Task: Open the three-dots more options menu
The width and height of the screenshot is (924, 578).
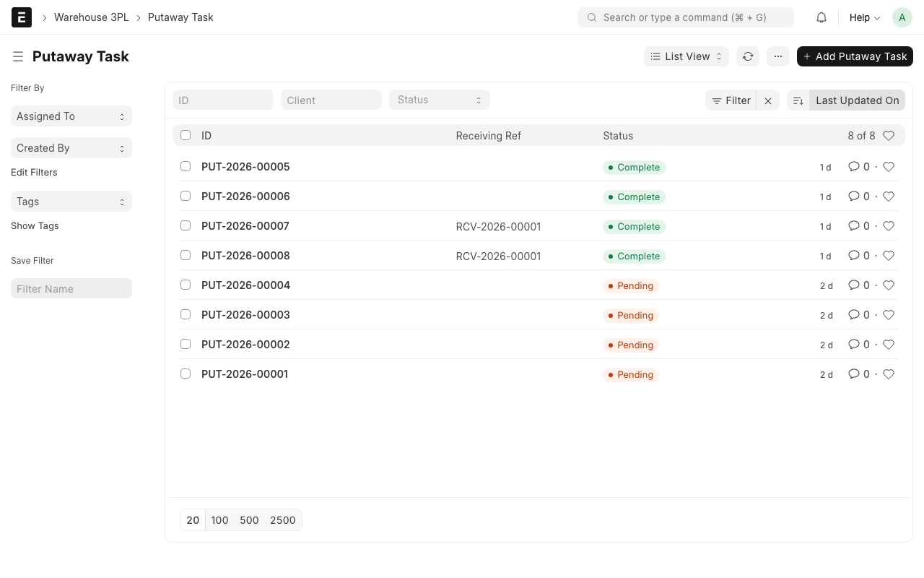Action: click(x=778, y=56)
